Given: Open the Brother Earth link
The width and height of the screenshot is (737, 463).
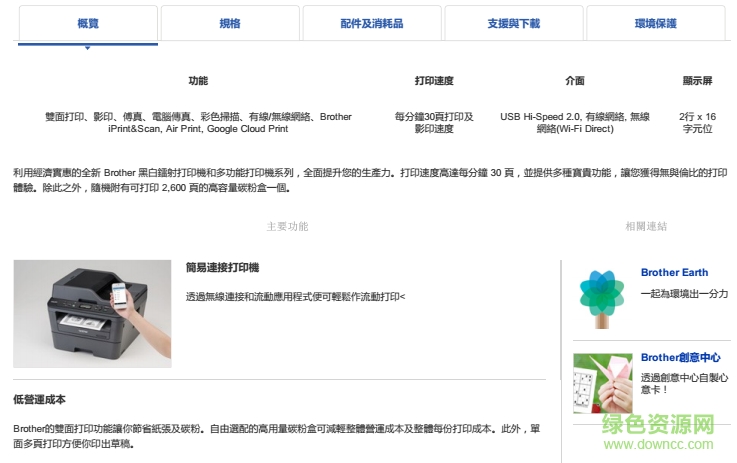Looking at the screenshot, I should point(674,273).
